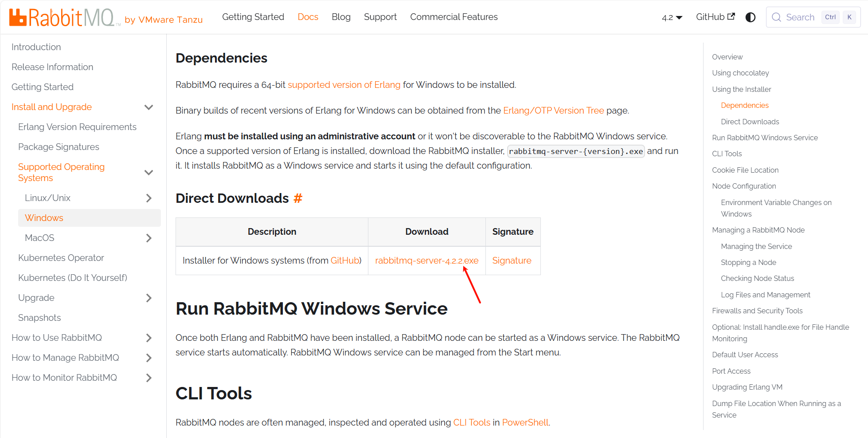Screen dimensions: 868x438
Task: Open Package Signatures page
Action: pos(59,147)
